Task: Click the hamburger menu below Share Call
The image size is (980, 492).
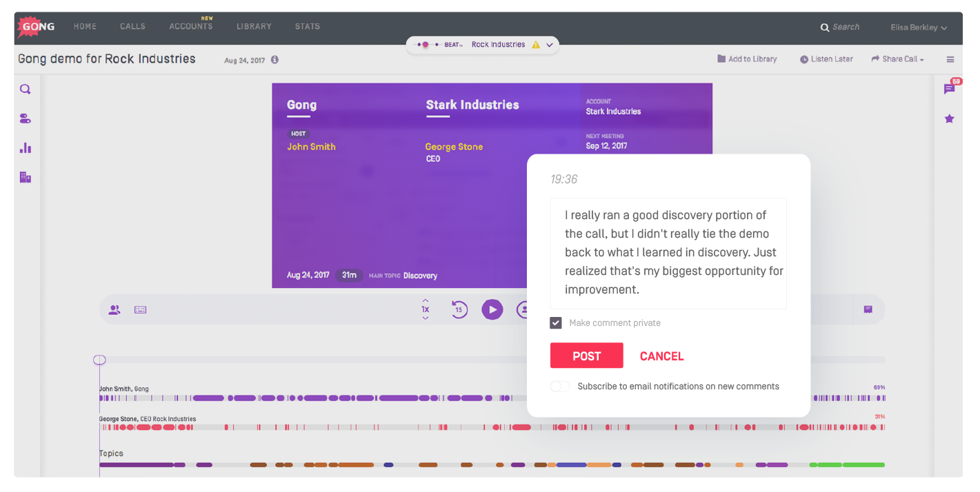Action: (x=950, y=59)
